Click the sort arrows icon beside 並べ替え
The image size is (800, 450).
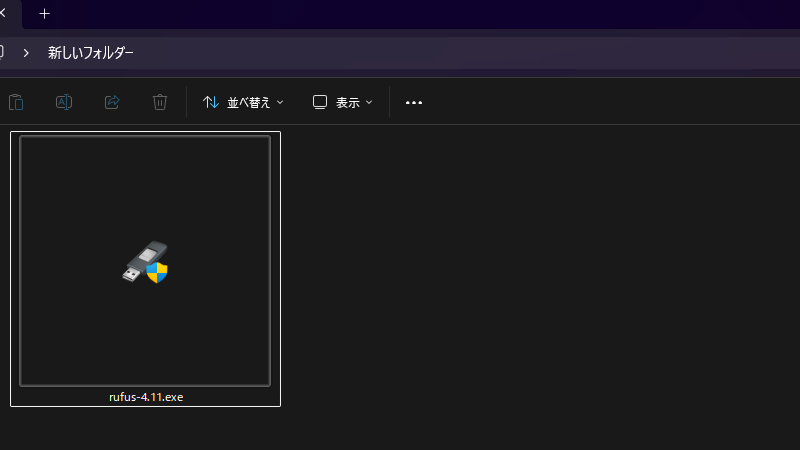pyautogui.click(x=211, y=102)
